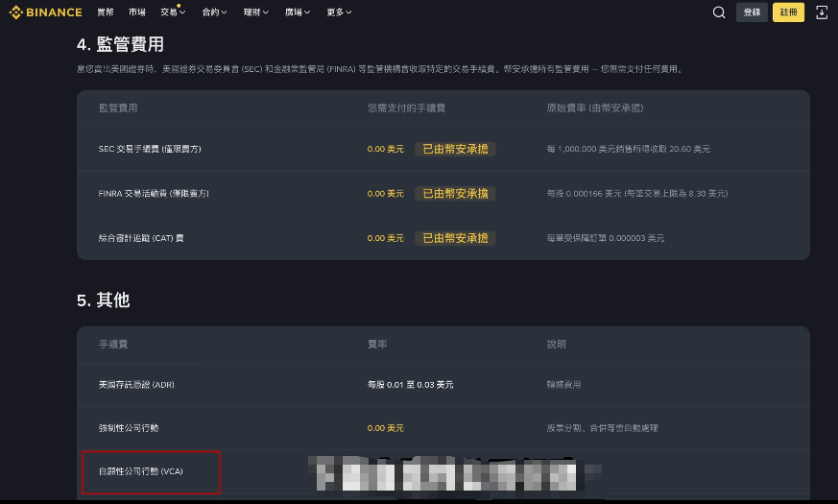Select the 強制性公司行動 row label
Screen dimensions: 838x504
[x=129, y=428]
